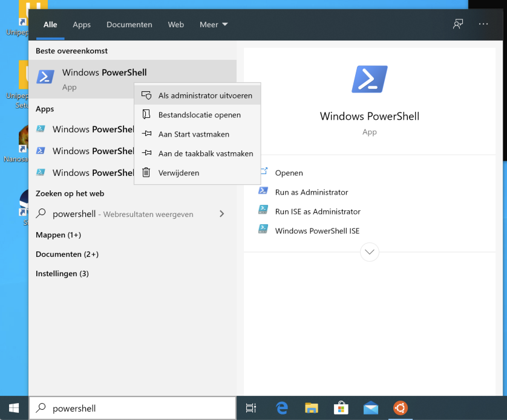Open the Windows PowerShell app icon
This screenshot has width=507, height=420.
pyautogui.click(x=45, y=77)
